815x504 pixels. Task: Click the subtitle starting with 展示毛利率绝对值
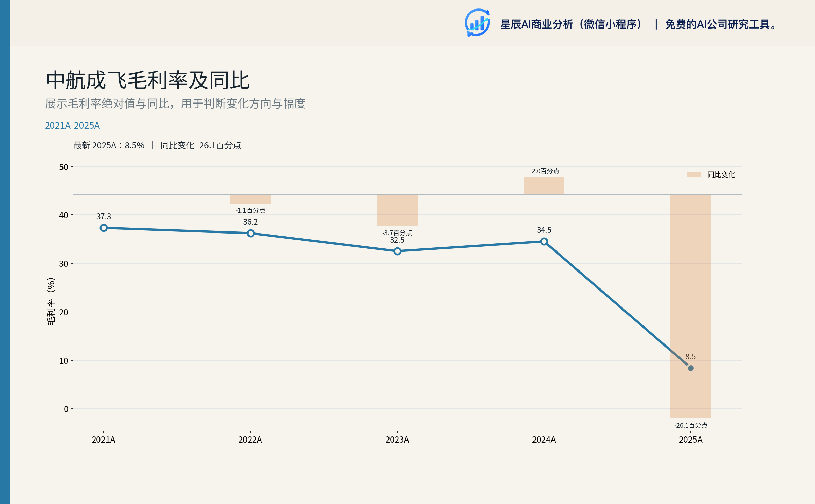point(175,104)
